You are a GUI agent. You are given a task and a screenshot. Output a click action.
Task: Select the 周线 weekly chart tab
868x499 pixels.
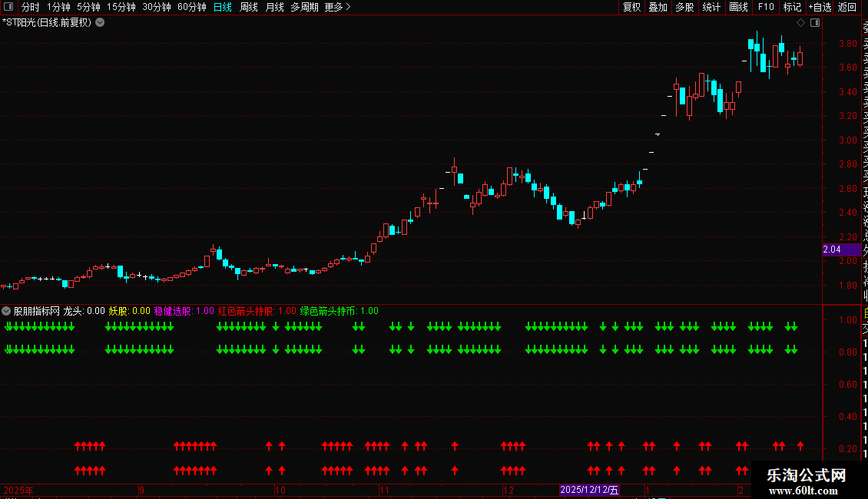pos(249,7)
